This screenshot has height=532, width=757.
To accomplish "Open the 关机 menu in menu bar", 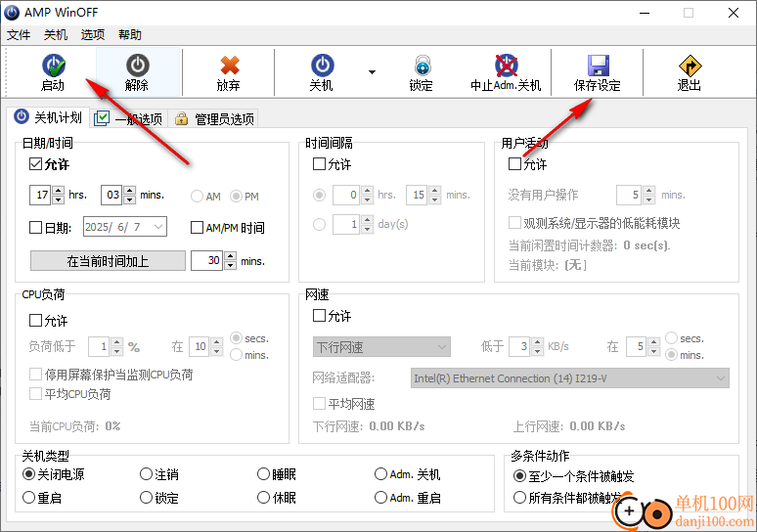I will [x=56, y=35].
